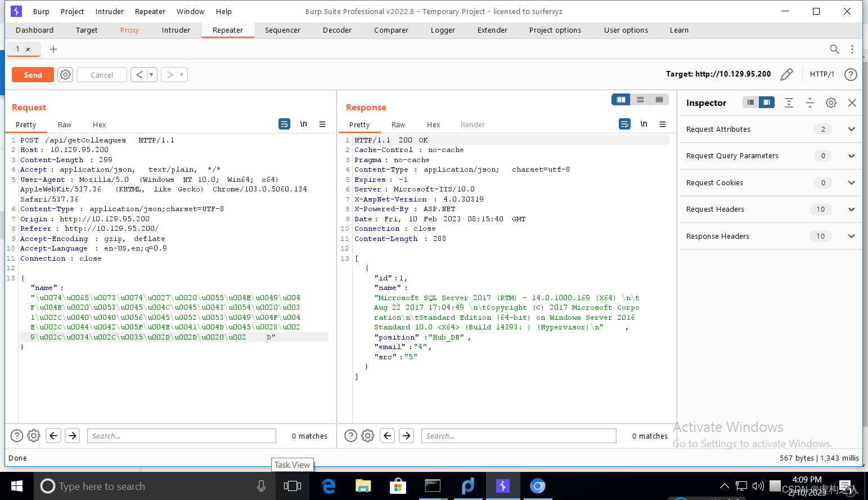This screenshot has height=500, width=868.
Task: Open Window menu
Action: [x=190, y=11]
